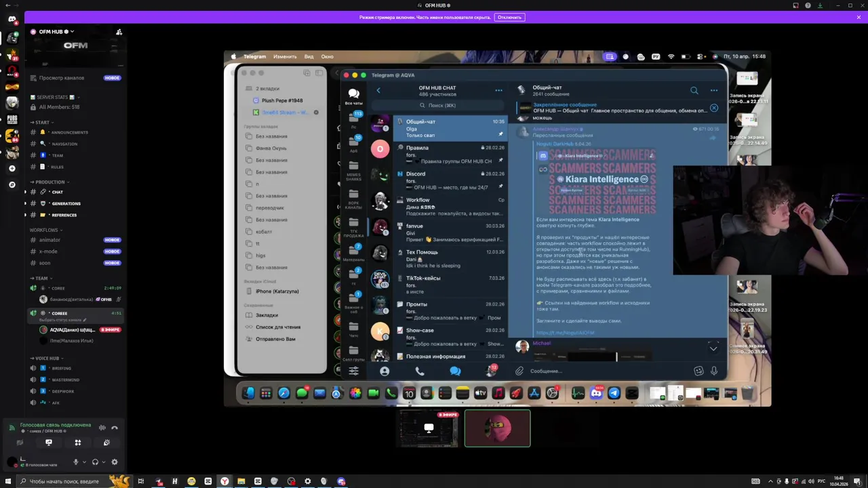868x488 pixels.
Task: Open the animator channel
Action: point(75,240)
